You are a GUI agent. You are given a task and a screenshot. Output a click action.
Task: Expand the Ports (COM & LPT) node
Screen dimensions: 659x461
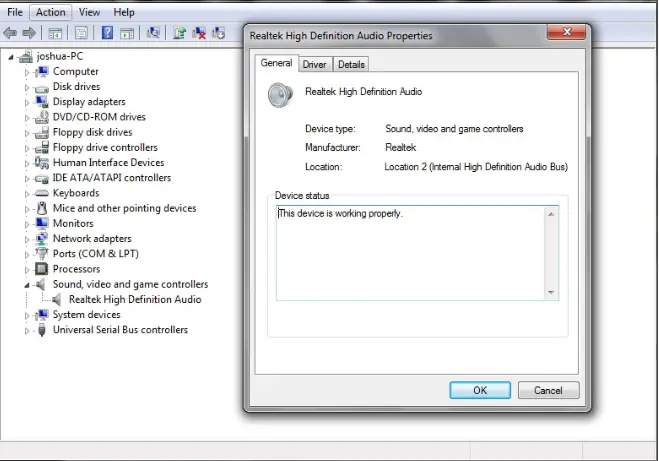[27, 255]
